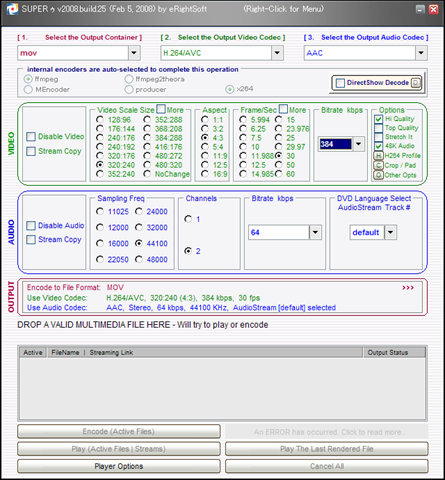
Task: Click the >>> arrows in Output panel
Action: tap(408, 288)
